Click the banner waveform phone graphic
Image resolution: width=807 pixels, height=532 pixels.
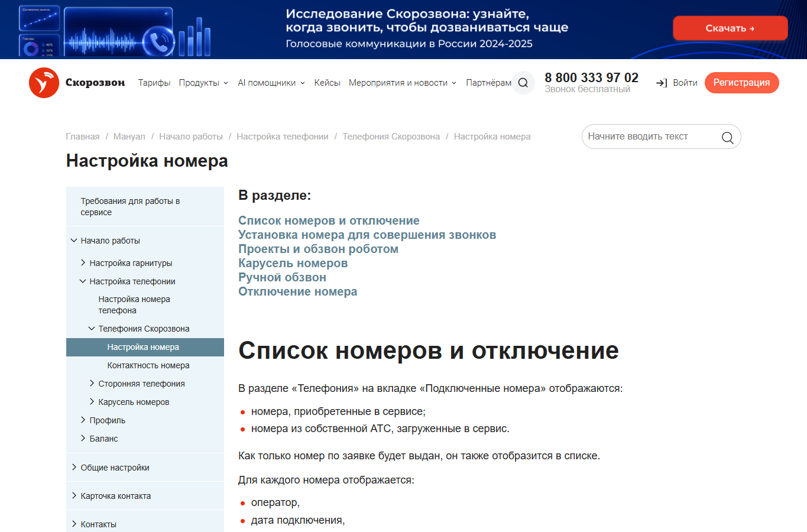pyautogui.click(x=119, y=32)
